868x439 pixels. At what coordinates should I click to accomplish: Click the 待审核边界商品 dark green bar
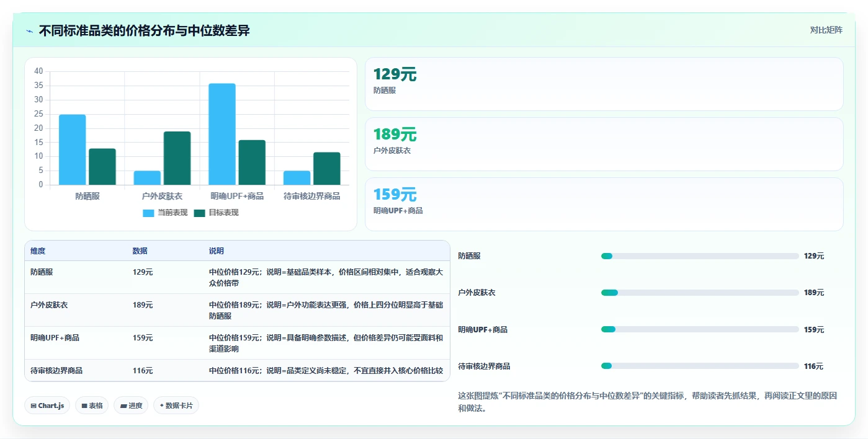327,169
